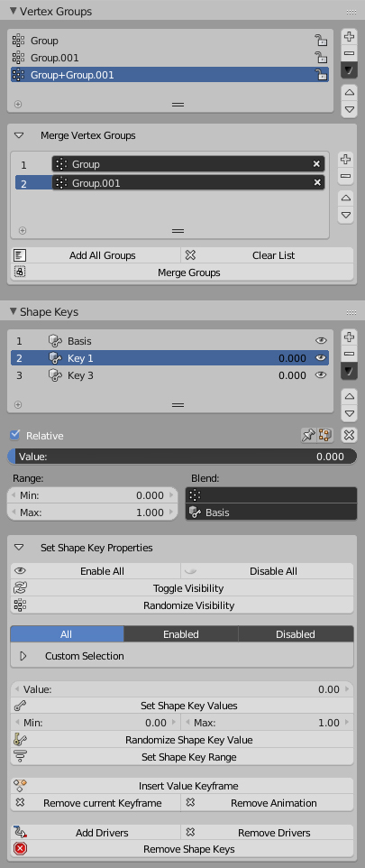Move merge list item down
The height and width of the screenshot is (868, 365).
click(346, 214)
